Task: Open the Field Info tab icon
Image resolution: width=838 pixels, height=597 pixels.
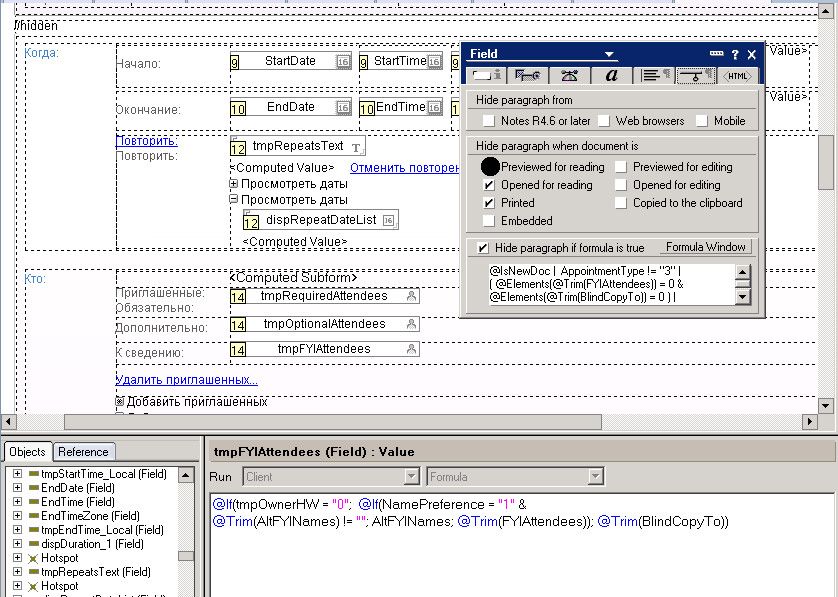Action: [x=487, y=75]
